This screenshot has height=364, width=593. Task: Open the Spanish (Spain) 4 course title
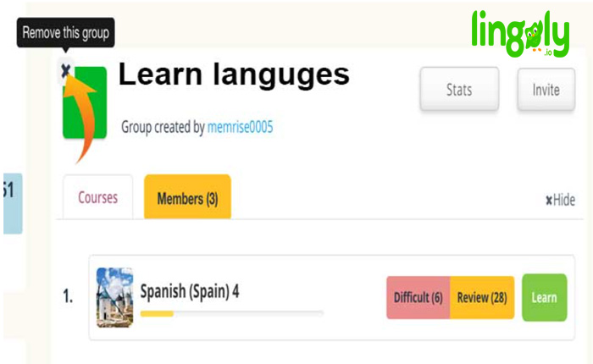(x=190, y=291)
